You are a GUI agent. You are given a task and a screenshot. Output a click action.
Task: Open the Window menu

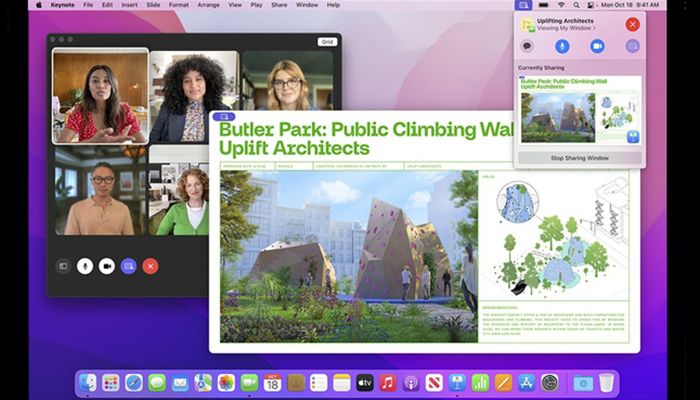pos(307,5)
